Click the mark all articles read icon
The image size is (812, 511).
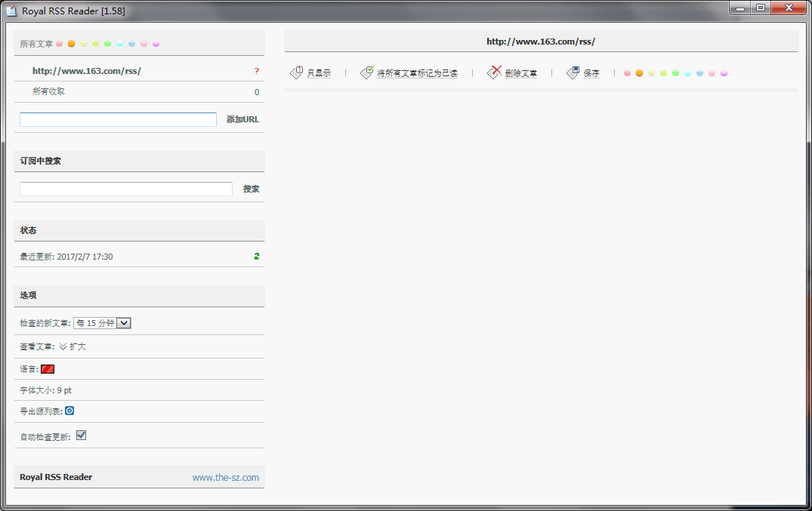click(367, 72)
